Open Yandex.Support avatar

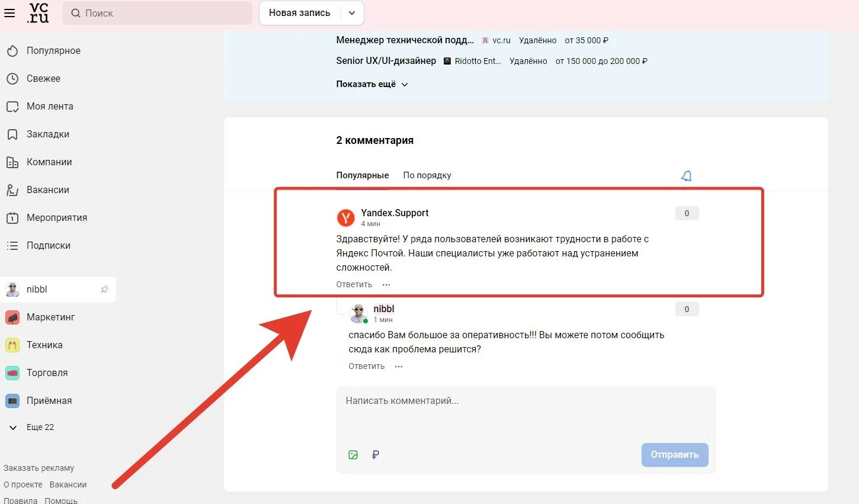(346, 218)
